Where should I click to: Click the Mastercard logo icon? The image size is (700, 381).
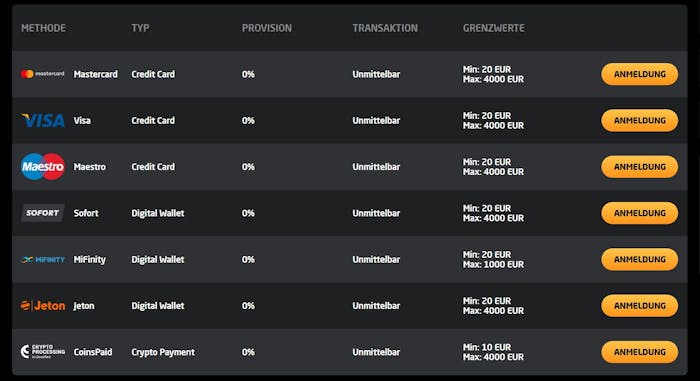point(43,74)
